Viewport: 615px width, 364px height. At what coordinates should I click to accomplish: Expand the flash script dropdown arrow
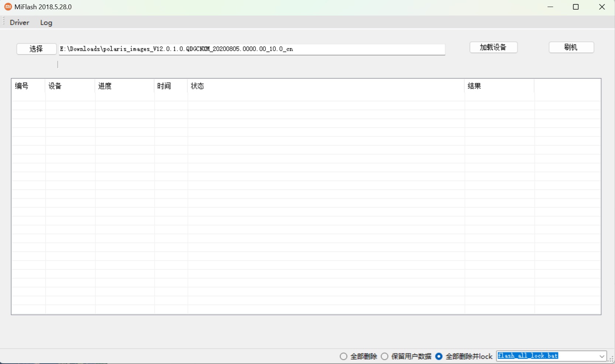(602, 356)
